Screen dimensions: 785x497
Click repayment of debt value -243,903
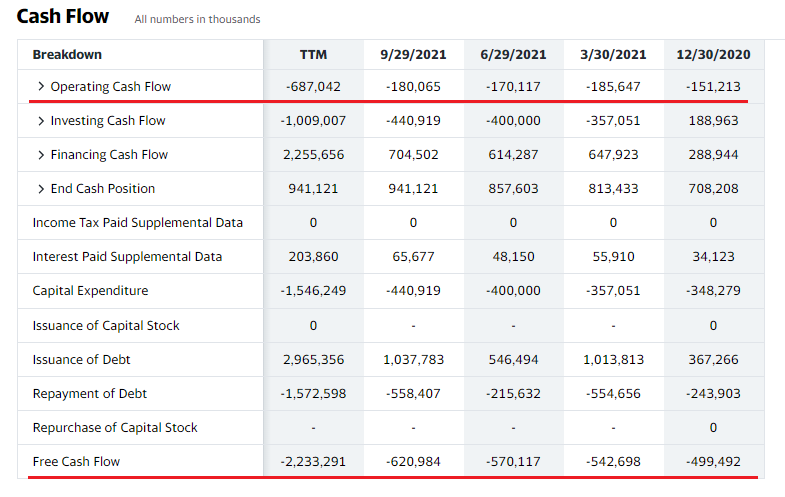[713, 394]
